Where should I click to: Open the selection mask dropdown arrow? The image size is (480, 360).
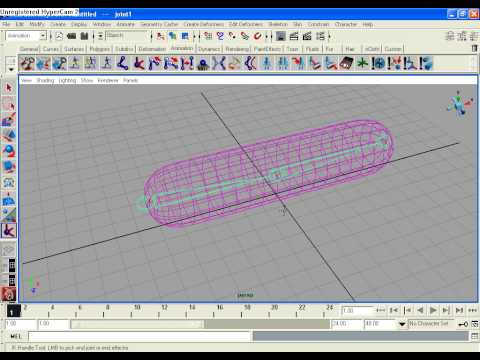[100, 36]
